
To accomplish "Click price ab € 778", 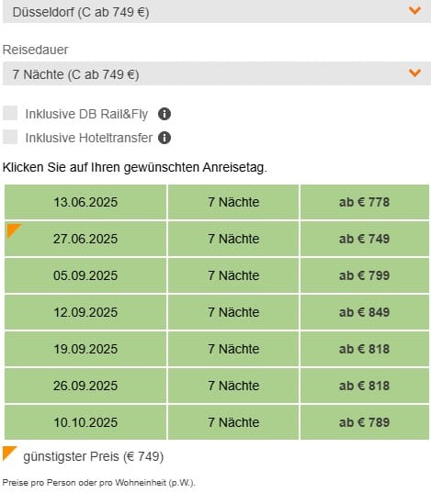I will (x=365, y=202).
